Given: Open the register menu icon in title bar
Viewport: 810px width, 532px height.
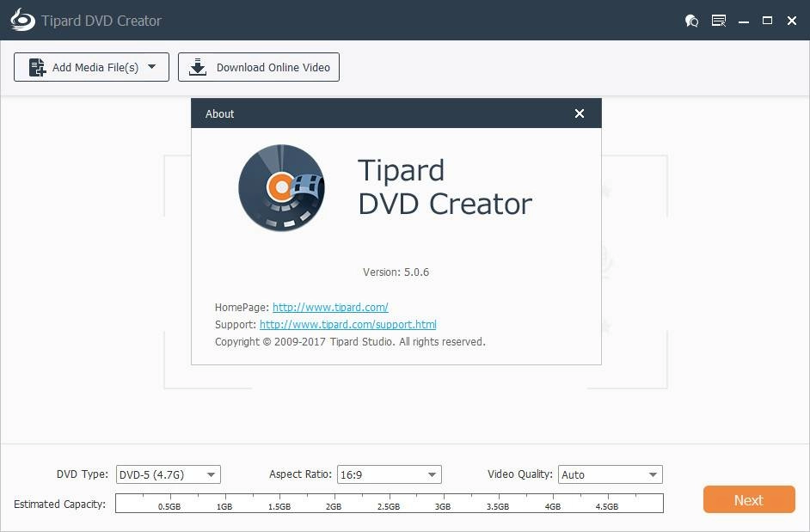Looking at the screenshot, I should pos(719,21).
